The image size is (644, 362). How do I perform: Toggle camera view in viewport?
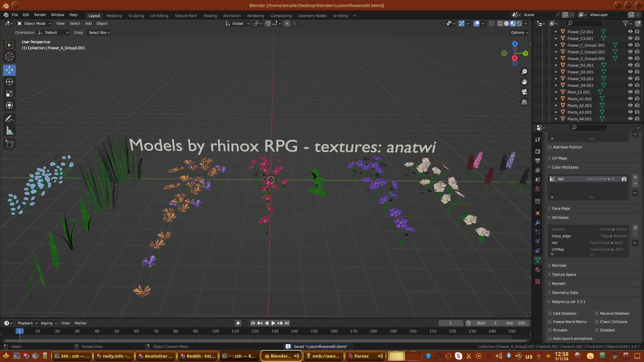click(524, 92)
